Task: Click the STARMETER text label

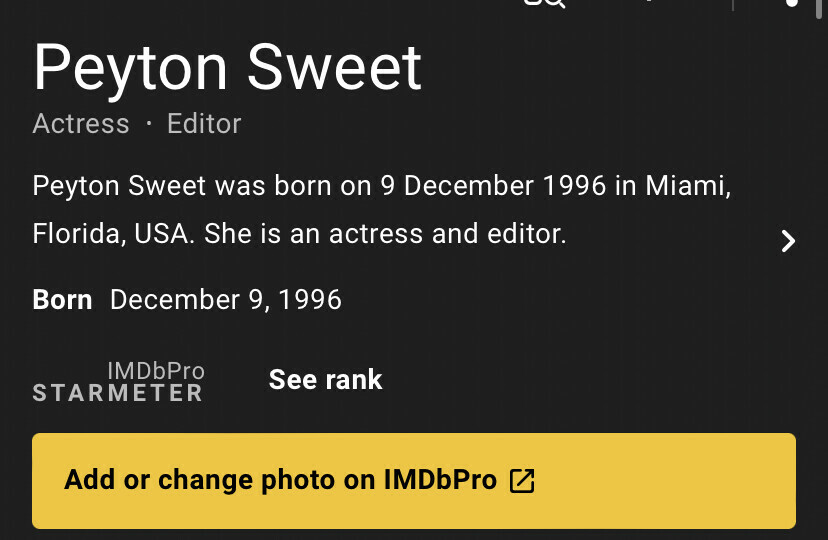Action: point(118,393)
